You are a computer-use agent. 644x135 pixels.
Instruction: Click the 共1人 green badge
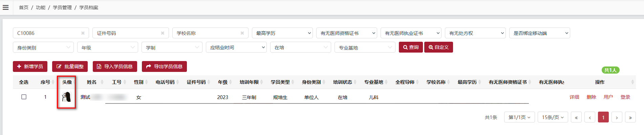pos(610,70)
